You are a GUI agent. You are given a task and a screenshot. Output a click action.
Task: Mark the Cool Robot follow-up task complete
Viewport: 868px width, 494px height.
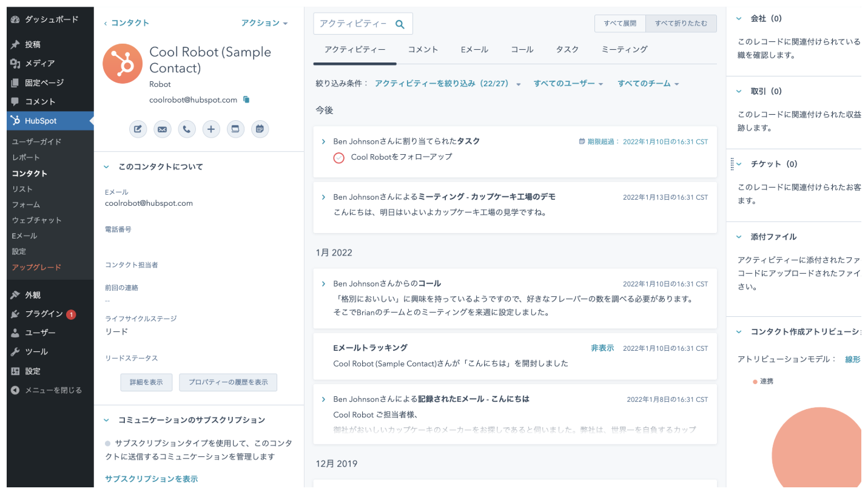[339, 158]
